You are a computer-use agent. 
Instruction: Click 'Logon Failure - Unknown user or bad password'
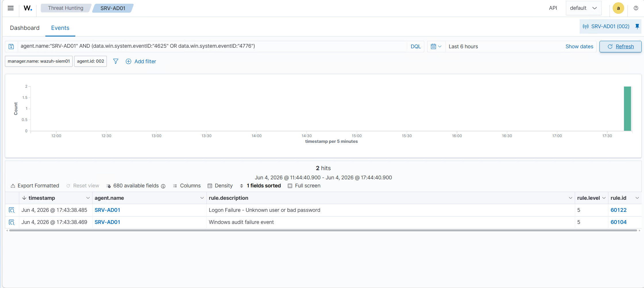point(265,210)
